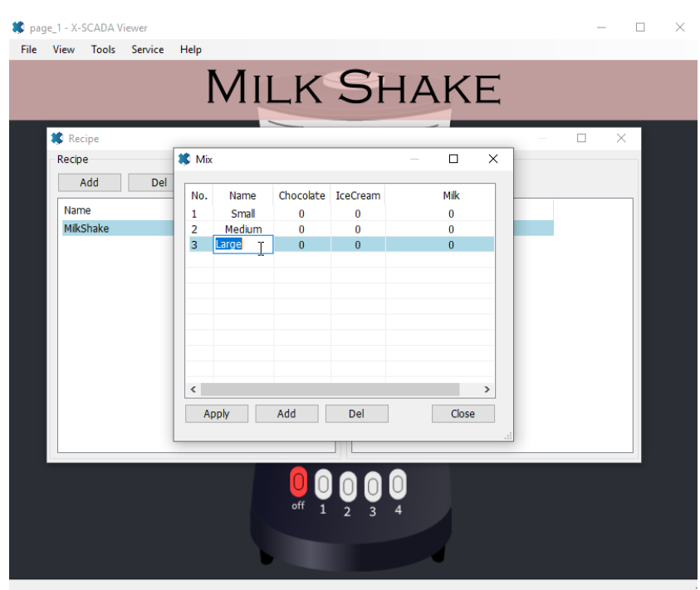Set blender speed button 1
The height and width of the screenshot is (590, 700).
tap(323, 484)
